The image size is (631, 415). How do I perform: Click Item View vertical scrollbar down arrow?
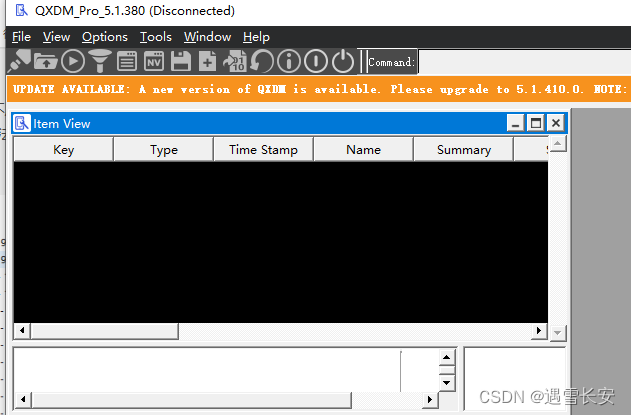coord(558,333)
